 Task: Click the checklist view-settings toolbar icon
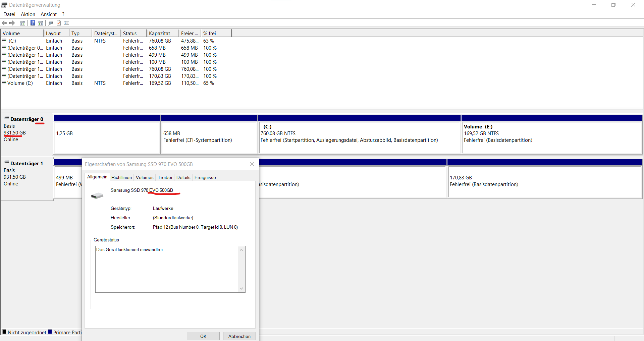[66, 23]
